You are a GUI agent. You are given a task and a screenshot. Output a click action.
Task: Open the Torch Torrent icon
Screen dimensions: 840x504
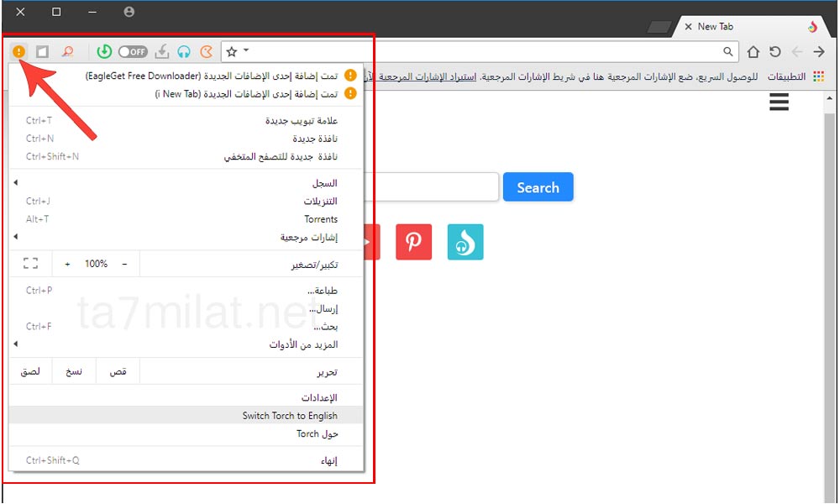[207, 51]
